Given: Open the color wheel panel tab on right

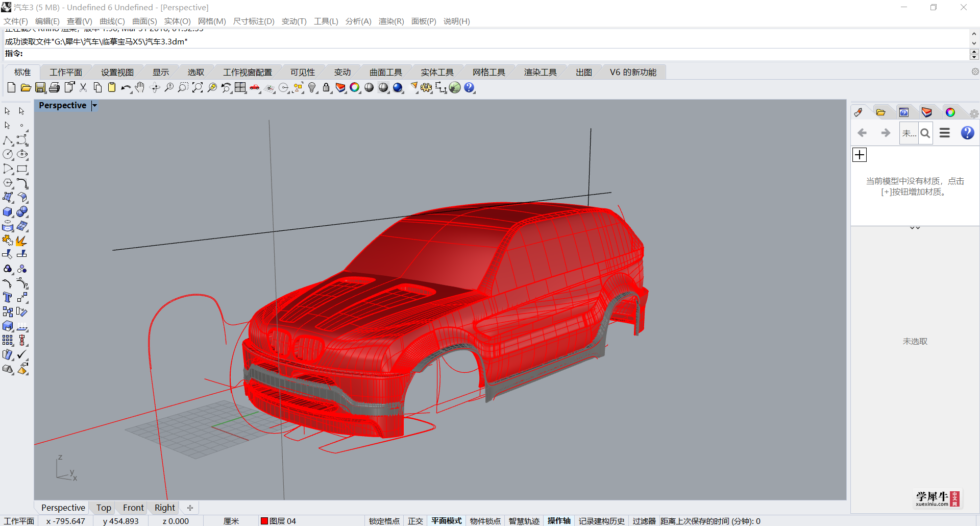Looking at the screenshot, I should [x=950, y=112].
